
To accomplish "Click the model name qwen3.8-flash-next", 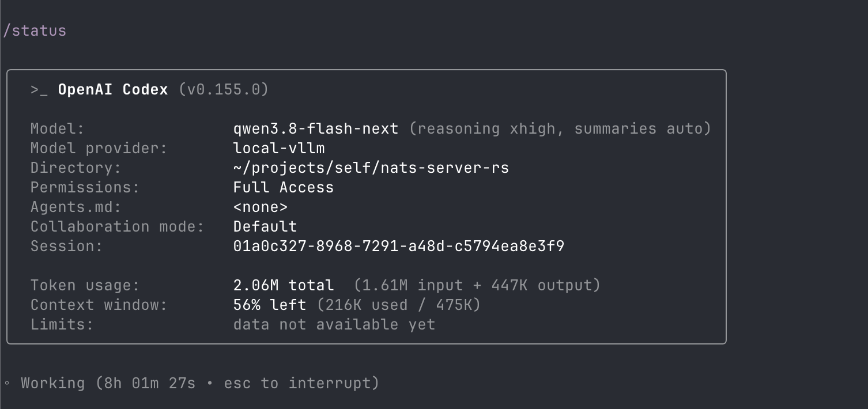I will [316, 129].
